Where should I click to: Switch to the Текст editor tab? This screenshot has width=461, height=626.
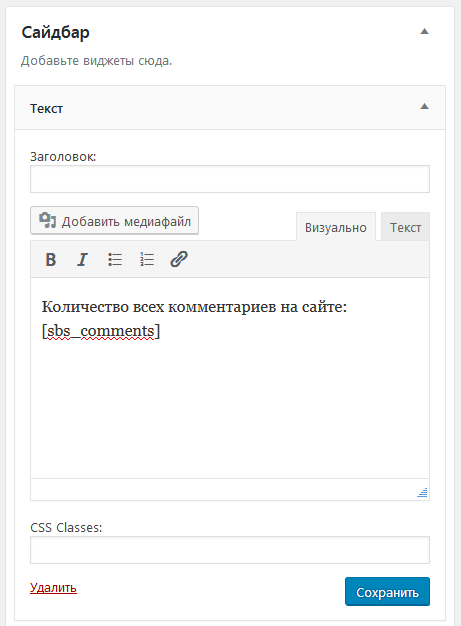tap(405, 227)
